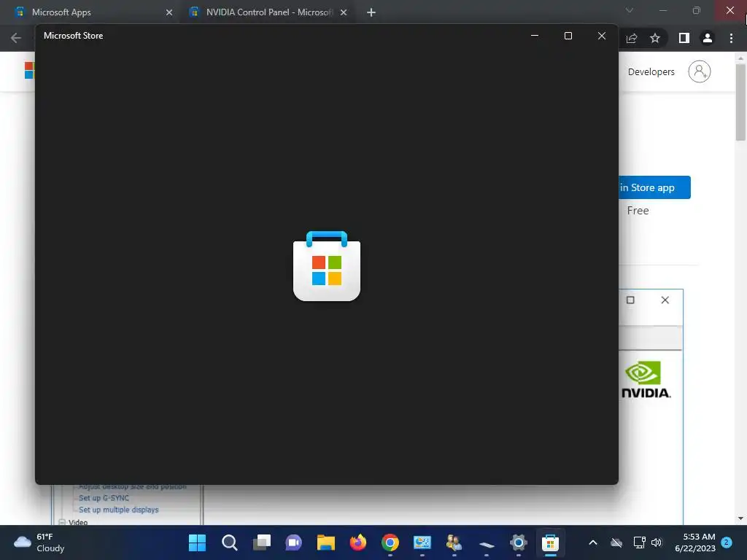
Task: Close the Microsoft Apps tab
Action: point(169,12)
